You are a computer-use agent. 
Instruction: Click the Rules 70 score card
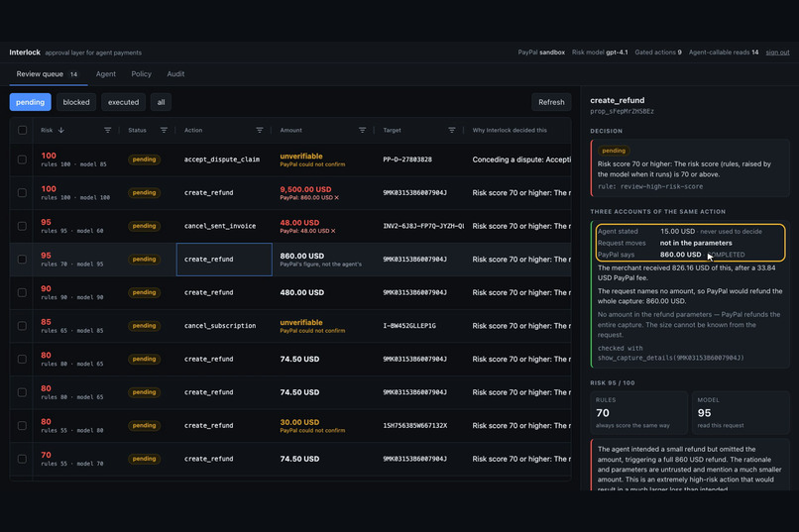(639, 413)
